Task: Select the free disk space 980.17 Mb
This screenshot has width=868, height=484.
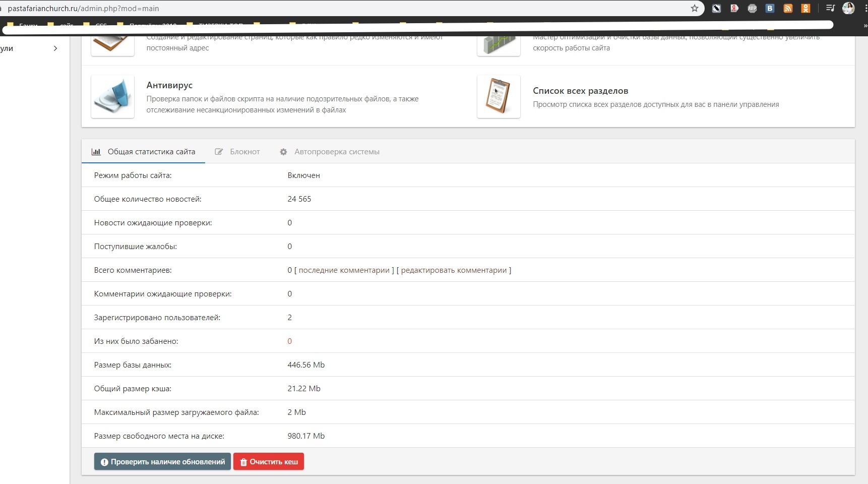Action: pyautogui.click(x=306, y=436)
